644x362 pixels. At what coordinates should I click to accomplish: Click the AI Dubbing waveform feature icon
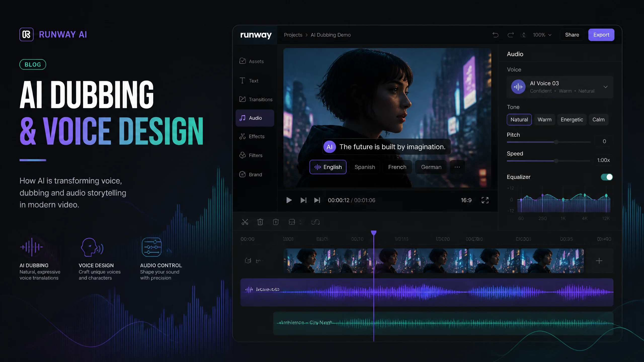tap(31, 247)
